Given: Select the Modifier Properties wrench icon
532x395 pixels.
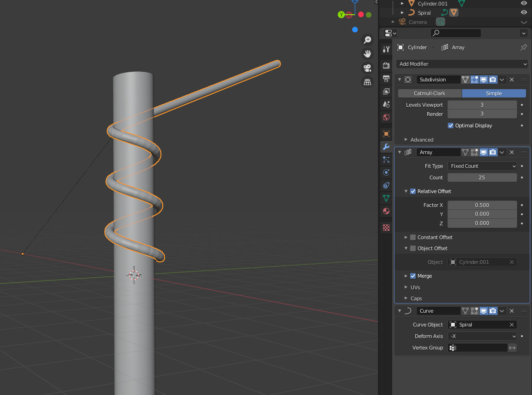Looking at the screenshot, I should pos(386,147).
